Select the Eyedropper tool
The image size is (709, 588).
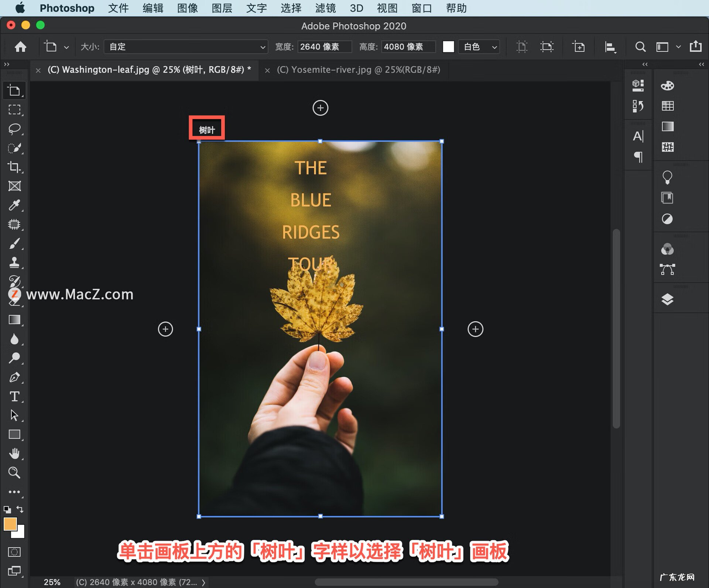click(x=15, y=206)
